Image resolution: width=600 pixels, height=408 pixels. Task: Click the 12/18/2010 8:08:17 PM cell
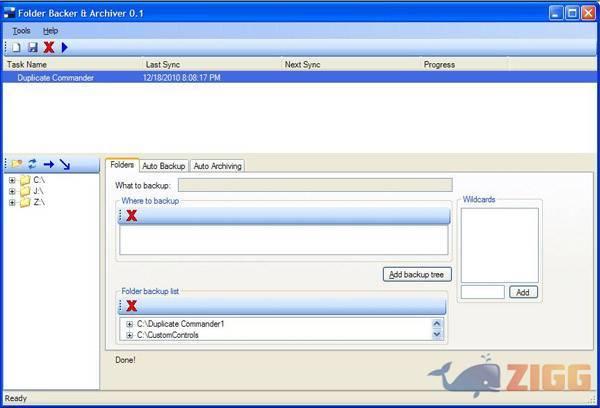click(182, 78)
